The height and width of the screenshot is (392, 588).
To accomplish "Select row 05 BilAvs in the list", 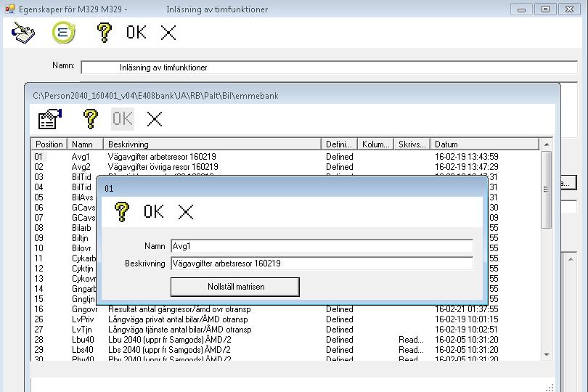I will [64, 197].
